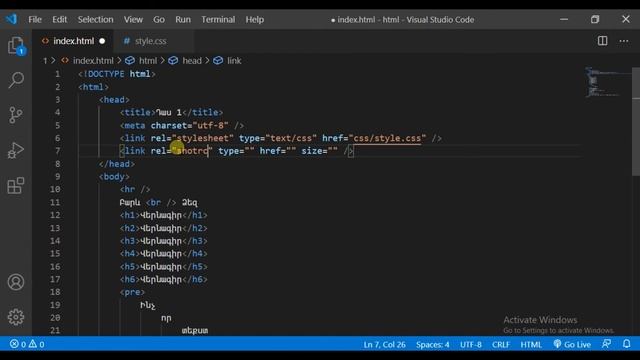Click the link breadcrumb symbol icon
640x360 pixels.
(218, 60)
